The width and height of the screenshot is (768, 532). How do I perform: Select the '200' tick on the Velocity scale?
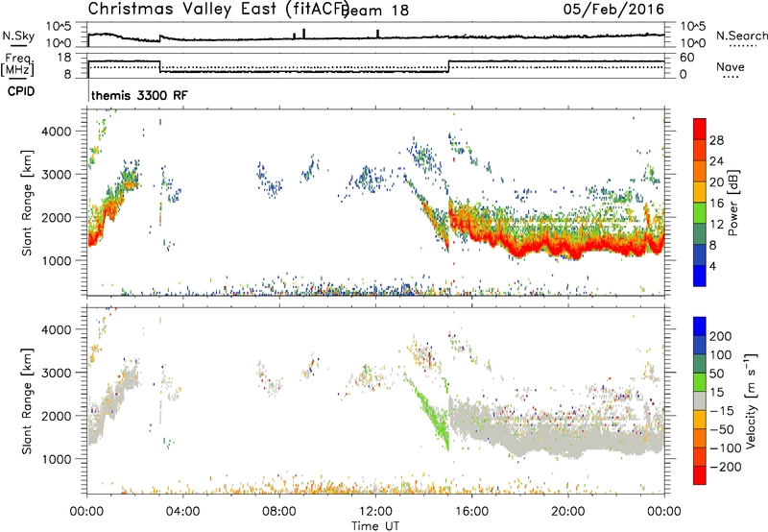point(721,336)
